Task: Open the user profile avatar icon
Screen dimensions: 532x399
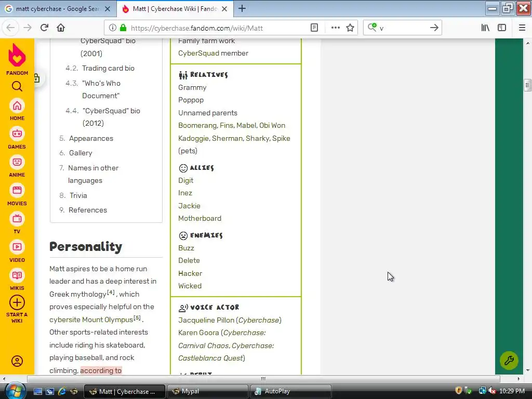Action: (x=17, y=361)
